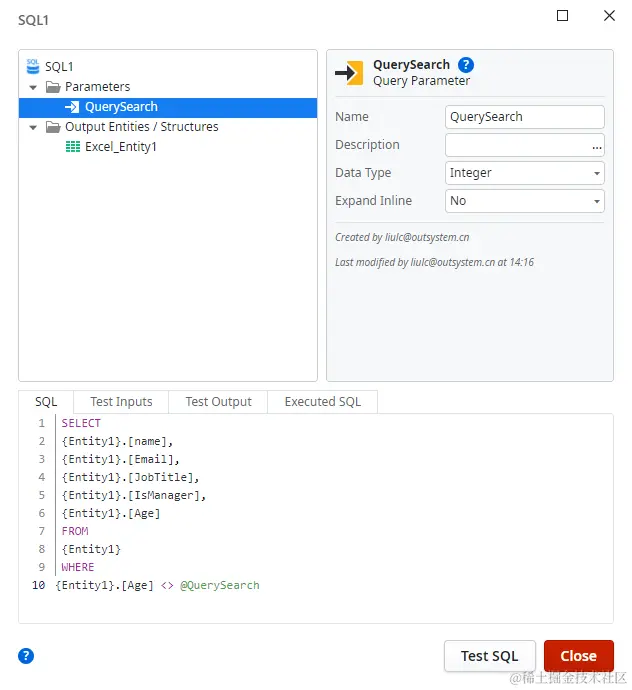632x690 pixels.
Task: Click the 'Created by liulc@outsystem.cn' text
Action: tap(402, 237)
